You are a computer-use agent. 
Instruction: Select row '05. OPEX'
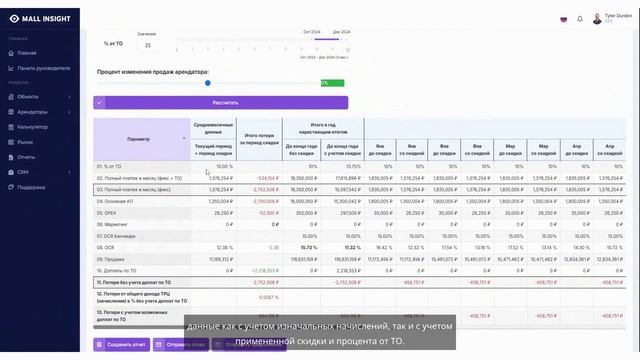coord(360,213)
